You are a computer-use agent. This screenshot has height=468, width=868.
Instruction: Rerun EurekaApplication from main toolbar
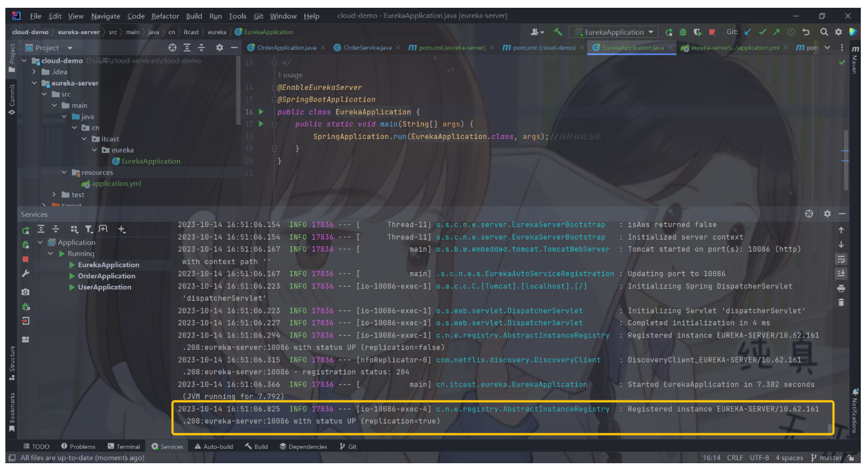[x=669, y=32]
